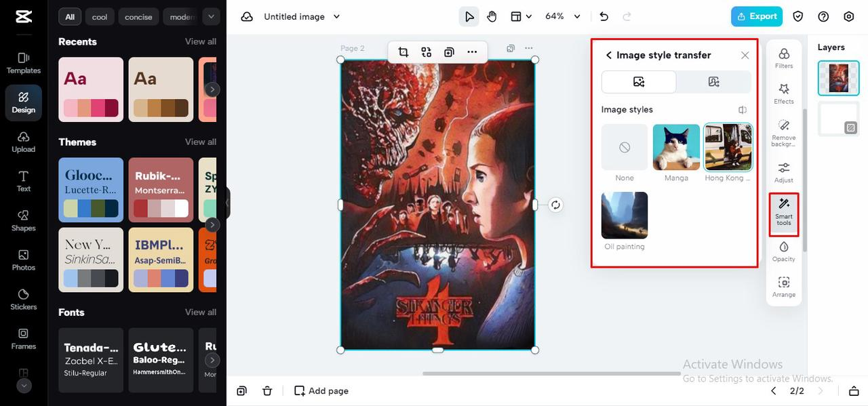Open the Templates sidebar panel
868x406 pixels.
[24, 63]
